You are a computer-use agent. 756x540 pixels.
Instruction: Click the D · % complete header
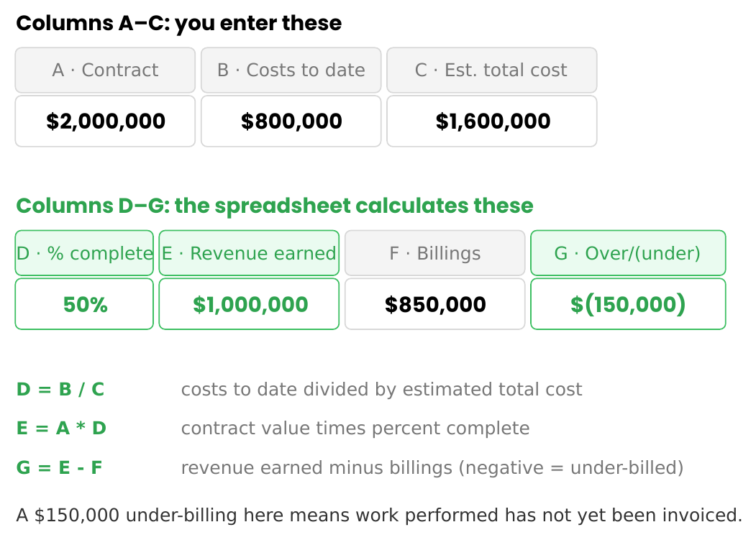(84, 253)
